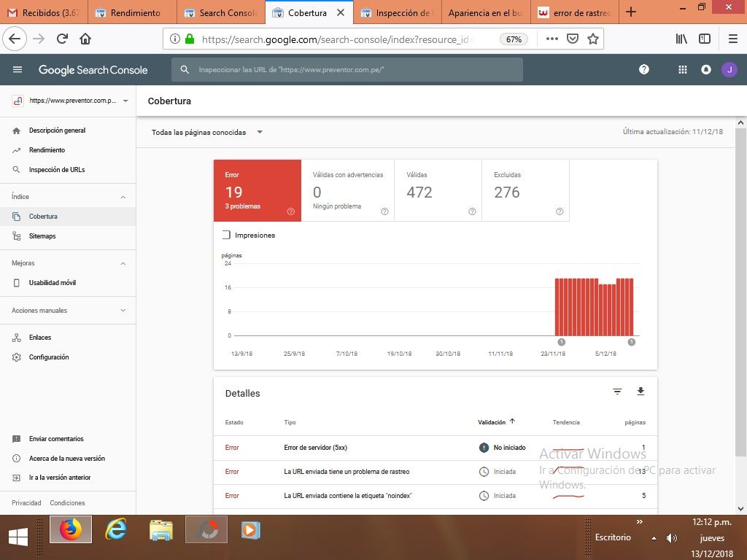Open the page actions three-dot menu
747x560 pixels.
pyautogui.click(x=551, y=39)
